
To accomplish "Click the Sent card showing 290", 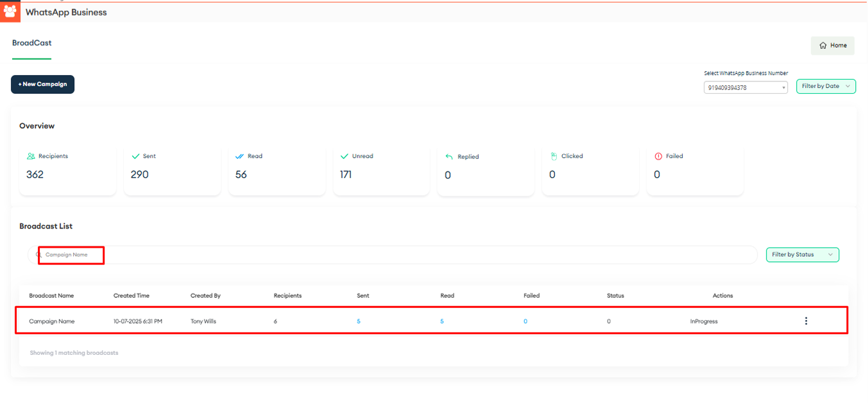I will tap(172, 170).
